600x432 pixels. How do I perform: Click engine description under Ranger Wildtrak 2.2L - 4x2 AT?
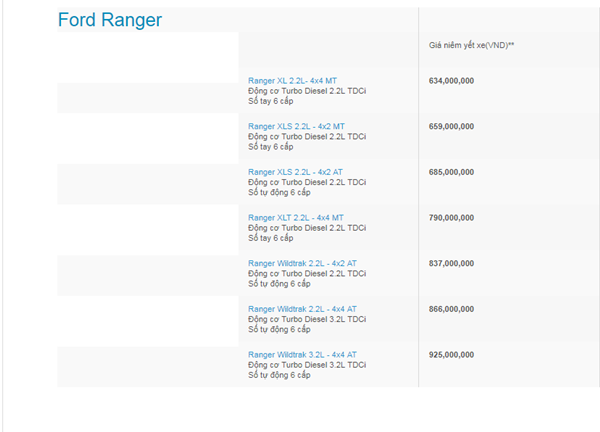(x=307, y=273)
